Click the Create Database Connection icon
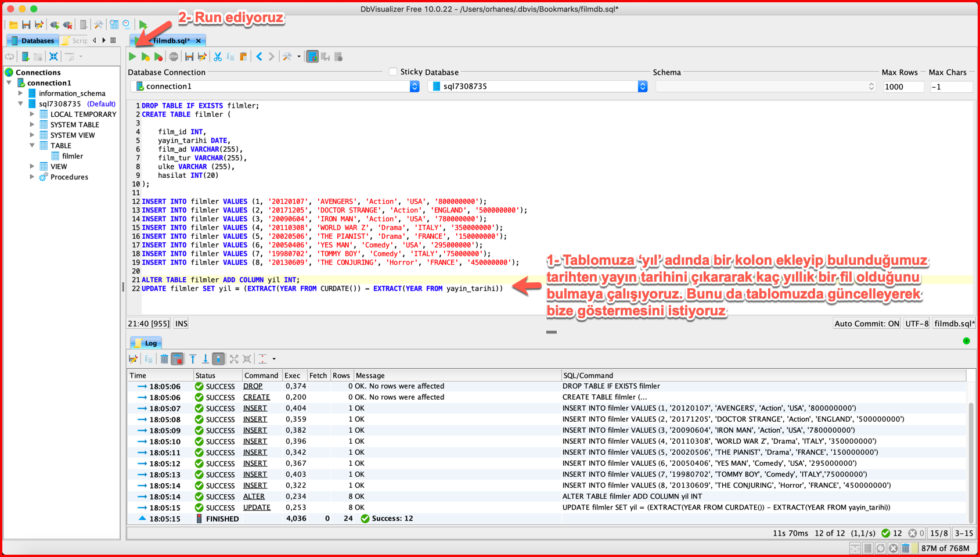980x557 pixels. tap(25, 57)
